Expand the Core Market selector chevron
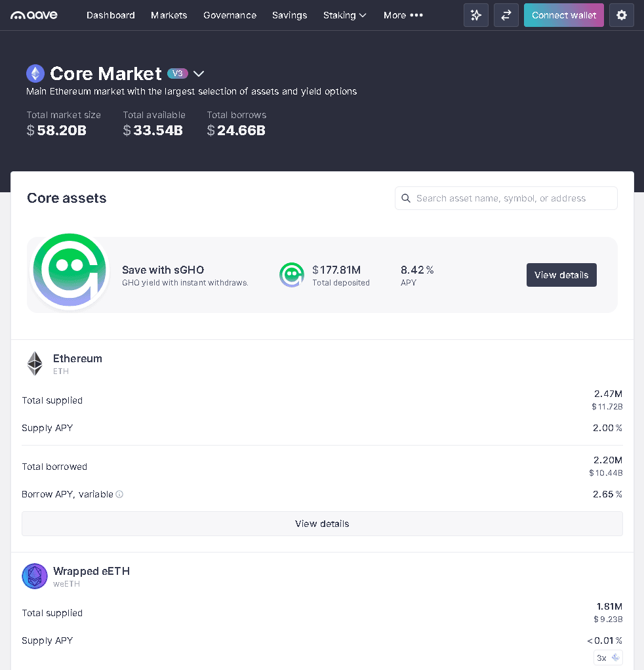 [x=199, y=73]
